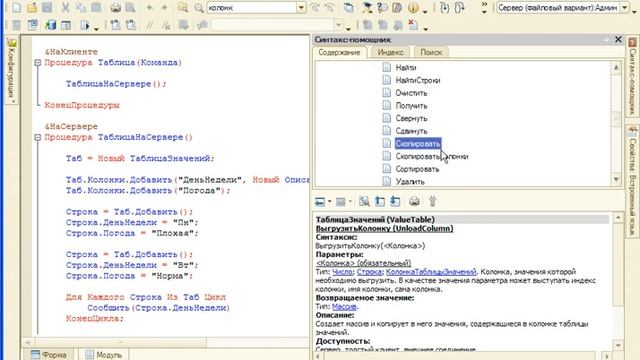Click the Undo arrow icon
The width and height of the screenshot is (640, 360).
click(149, 7)
